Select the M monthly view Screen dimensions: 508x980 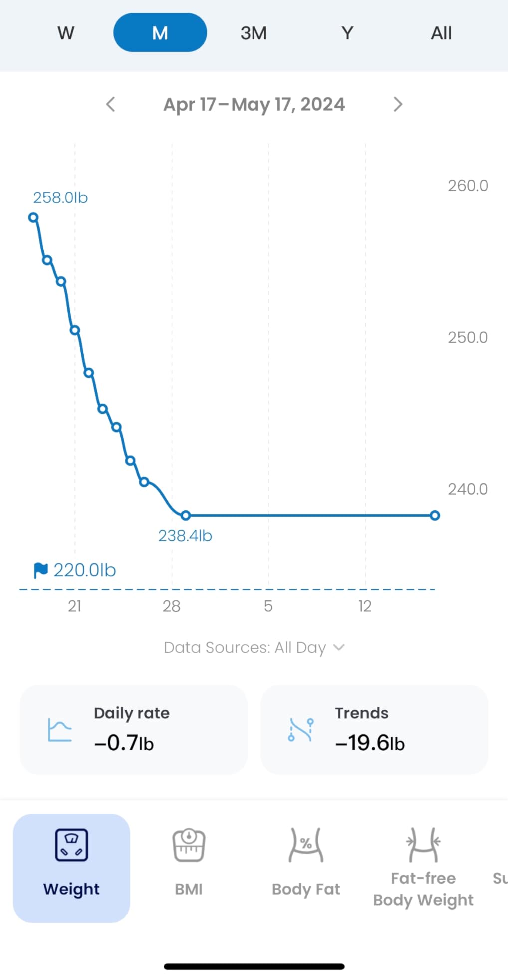point(160,33)
